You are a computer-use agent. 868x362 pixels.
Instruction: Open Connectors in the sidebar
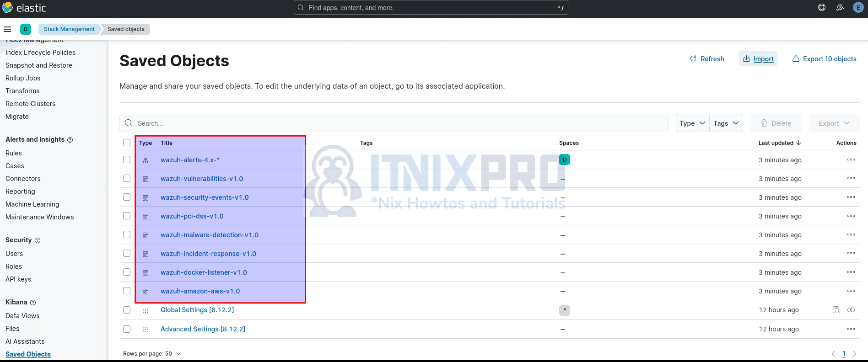click(x=23, y=179)
